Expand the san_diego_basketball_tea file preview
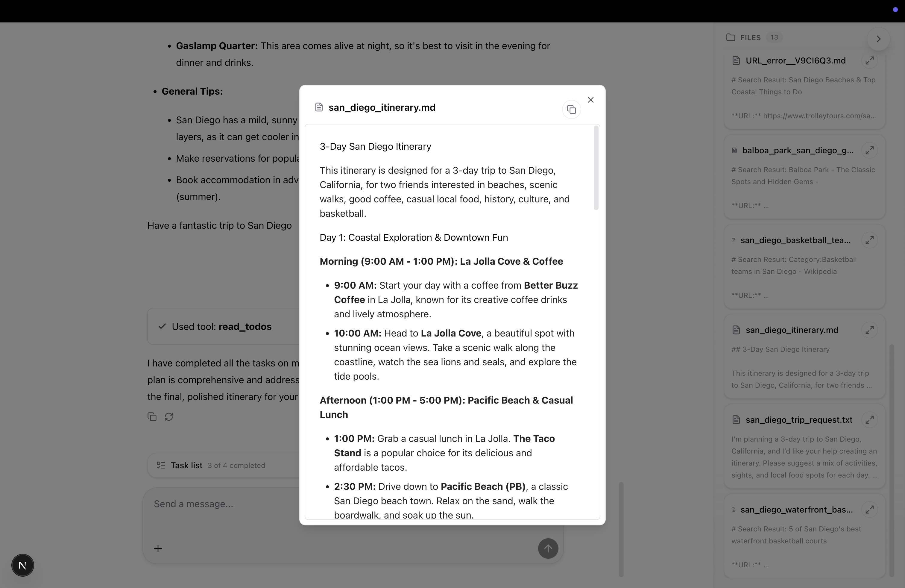The image size is (905, 588). [x=869, y=240]
